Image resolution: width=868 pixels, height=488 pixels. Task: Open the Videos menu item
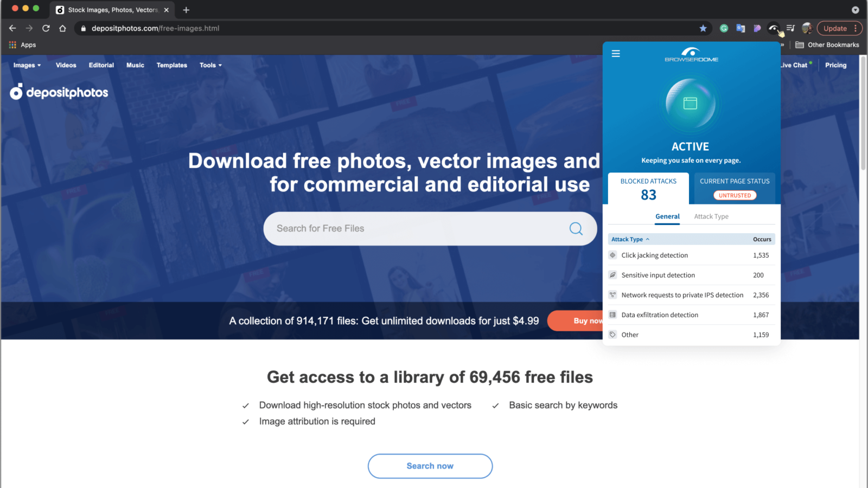(x=66, y=65)
